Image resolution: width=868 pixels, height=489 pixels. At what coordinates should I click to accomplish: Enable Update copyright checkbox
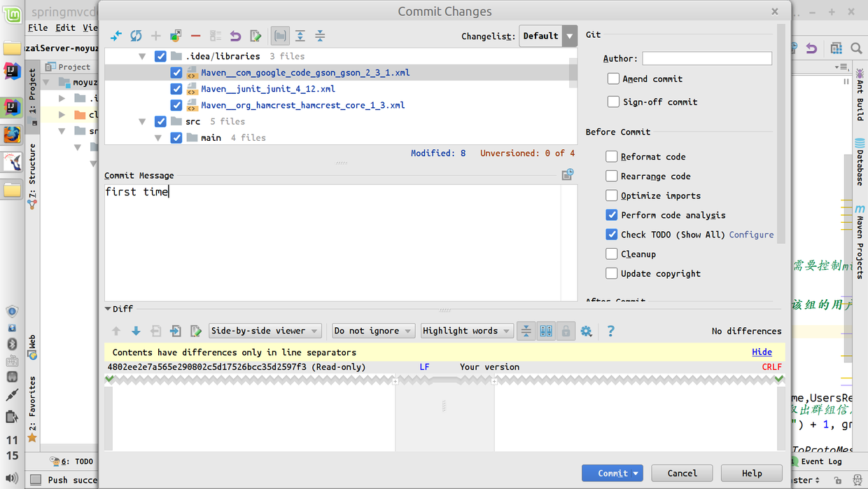pos(612,273)
